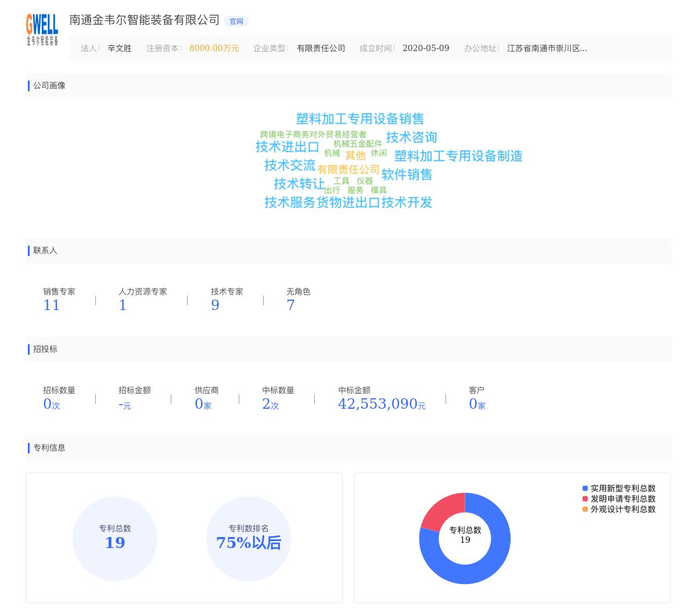Open the 官网 official website link
Image resolution: width=697 pixels, height=616 pixels.
click(x=236, y=21)
